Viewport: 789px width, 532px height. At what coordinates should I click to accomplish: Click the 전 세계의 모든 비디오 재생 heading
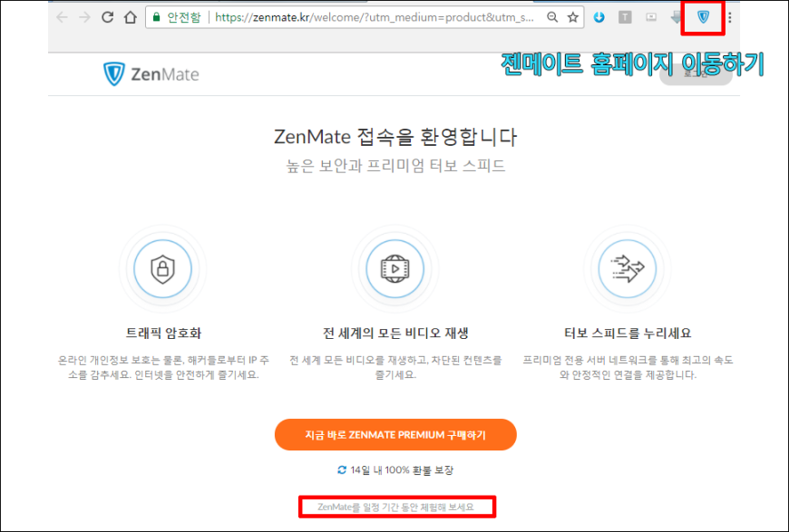pos(395,333)
